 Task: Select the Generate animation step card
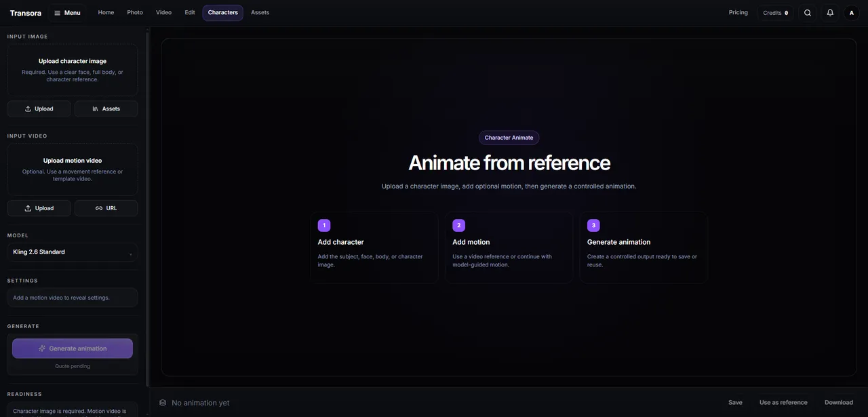click(644, 247)
